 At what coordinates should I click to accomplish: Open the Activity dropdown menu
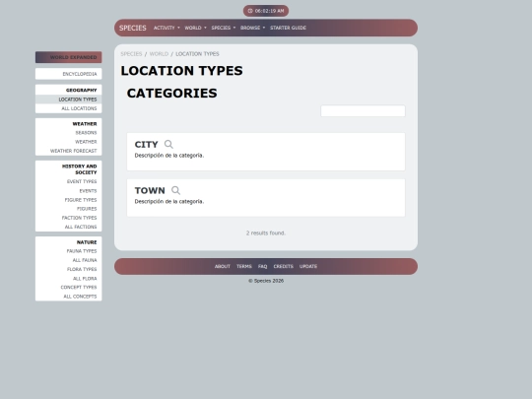point(166,28)
